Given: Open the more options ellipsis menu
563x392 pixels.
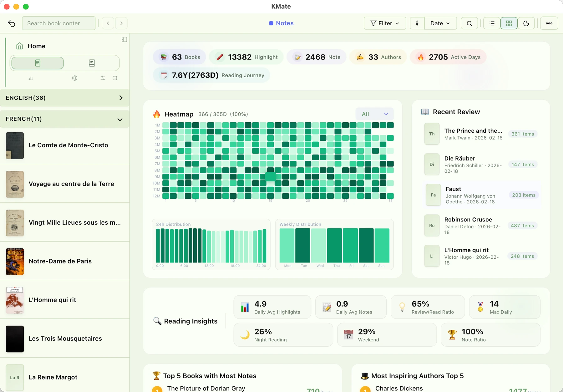Looking at the screenshot, I should (549, 23).
